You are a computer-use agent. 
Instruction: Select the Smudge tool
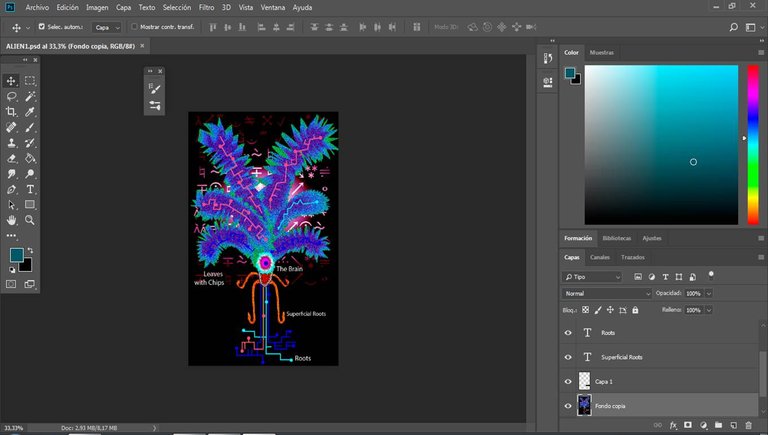pyautogui.click(x=11, y=174)
